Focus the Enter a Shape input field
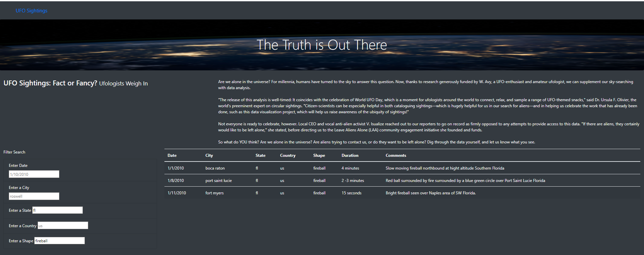Viewport: 644px width, 255px height. (59, 241)
